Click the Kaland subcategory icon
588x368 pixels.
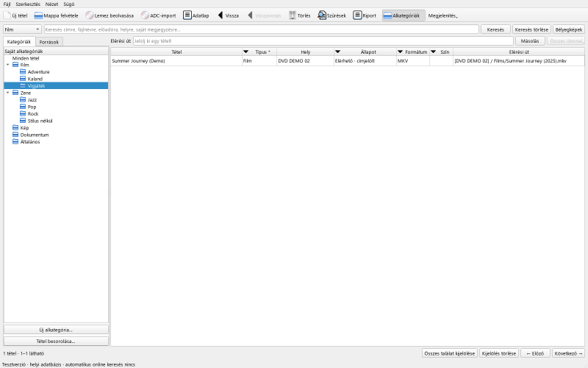[23, 79]
